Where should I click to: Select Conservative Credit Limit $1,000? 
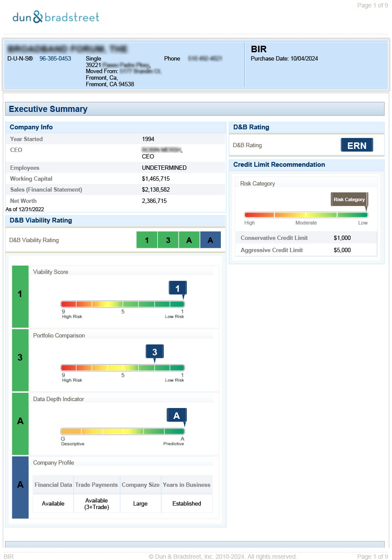342,238
